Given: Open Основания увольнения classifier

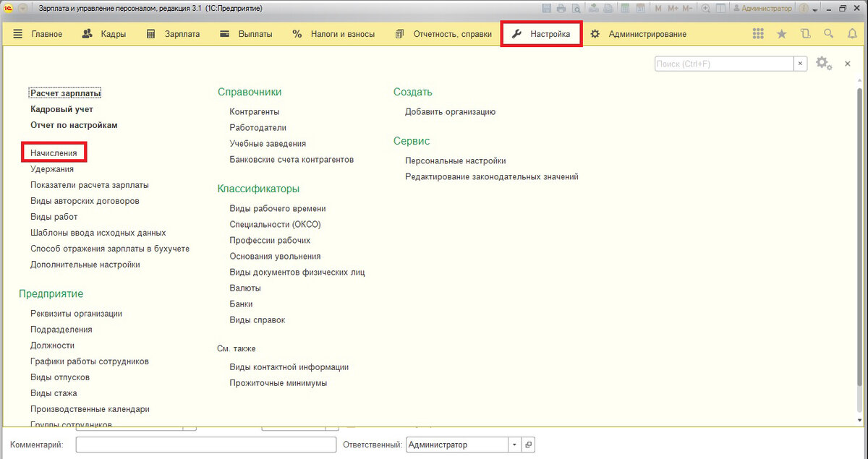Looking at the screenshot, I should (275, 256).
